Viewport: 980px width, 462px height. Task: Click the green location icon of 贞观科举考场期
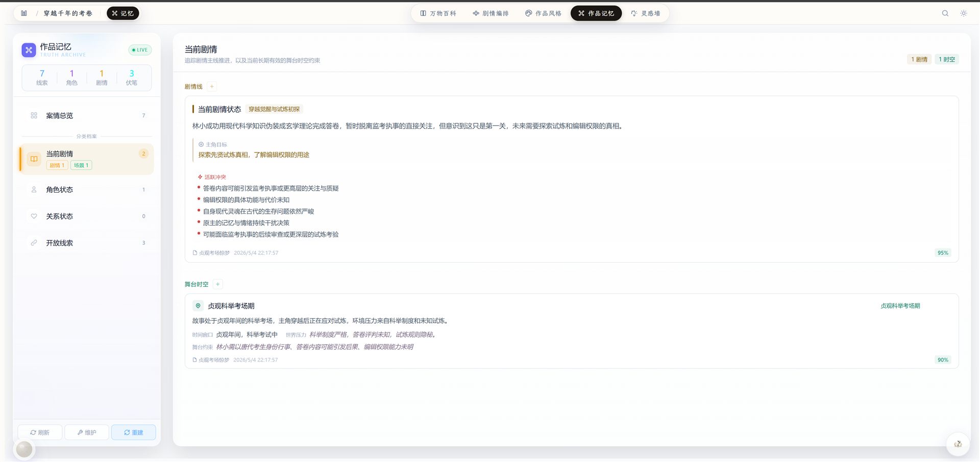[198, 306]
